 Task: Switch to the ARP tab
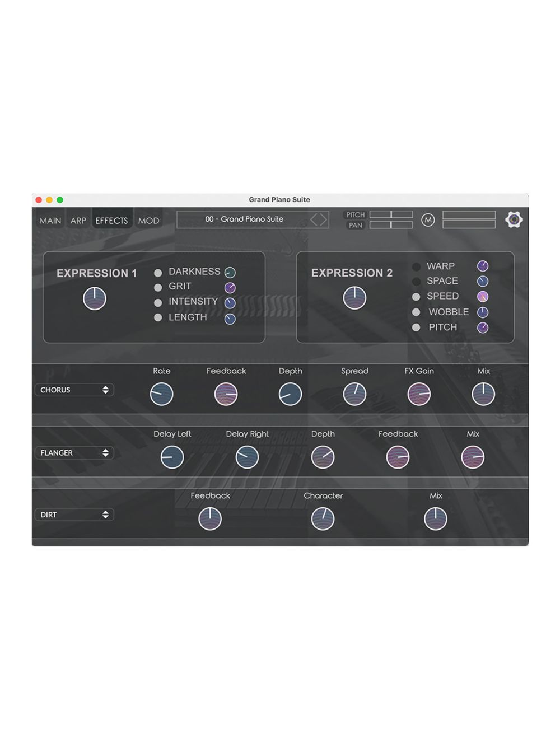click(78, 221)
